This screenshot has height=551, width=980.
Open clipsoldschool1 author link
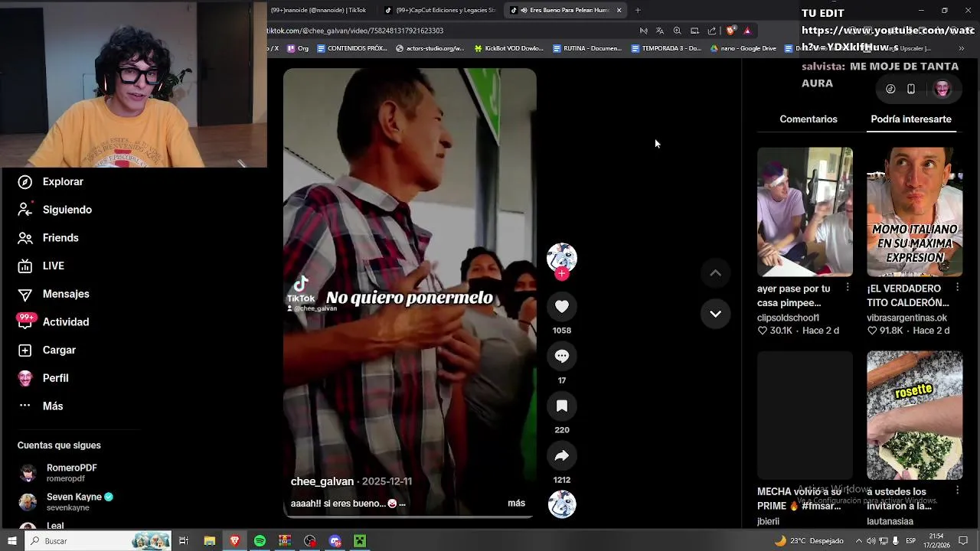[788, 318]
